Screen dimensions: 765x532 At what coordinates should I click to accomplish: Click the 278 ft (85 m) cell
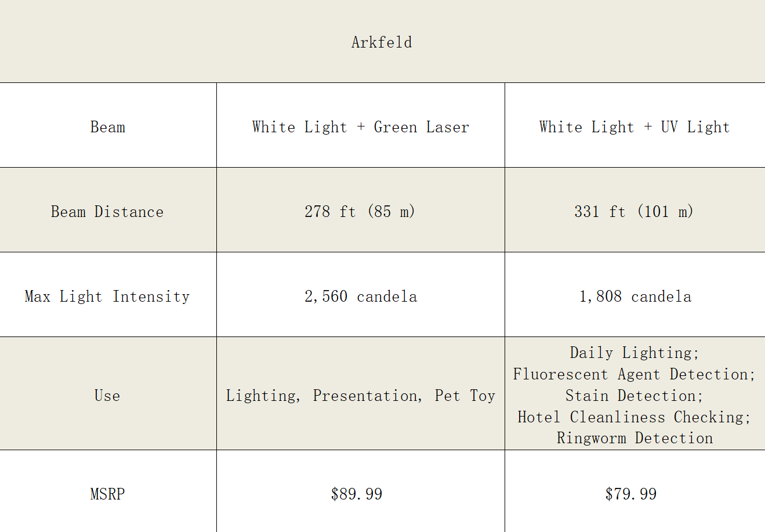[360, 212]
